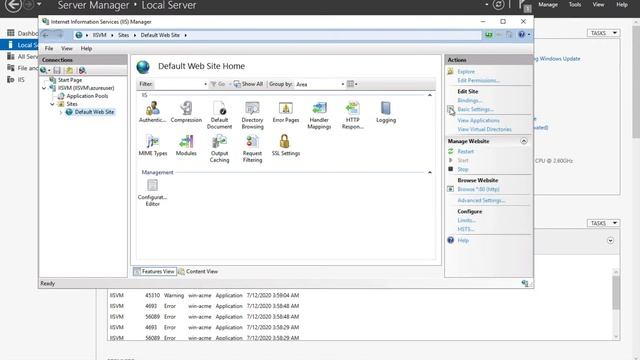Click the Advanced Settings link

(x=481, y=200)
